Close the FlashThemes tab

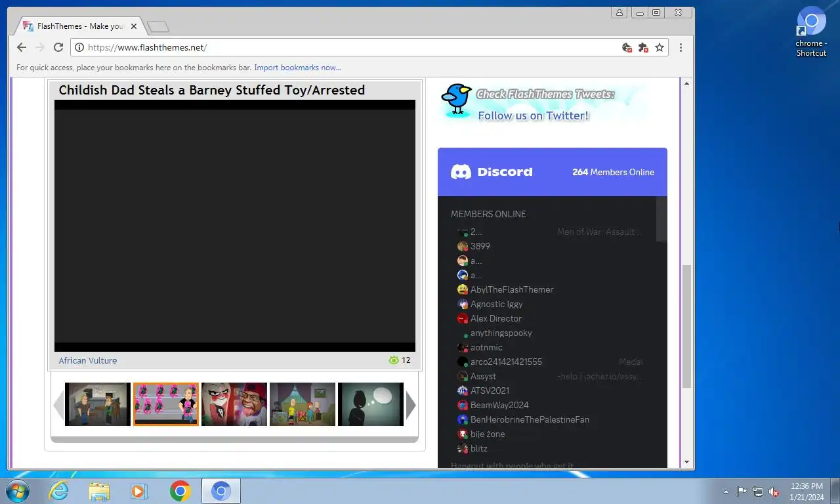[x=134, y=26]
